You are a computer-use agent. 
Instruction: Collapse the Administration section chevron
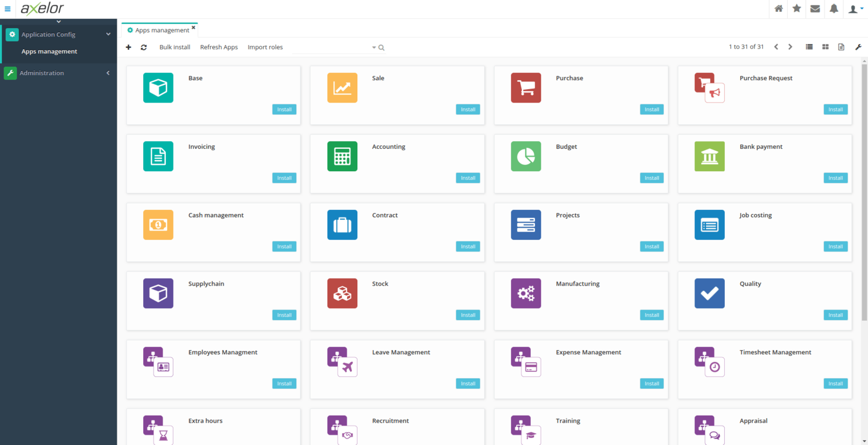108,73
